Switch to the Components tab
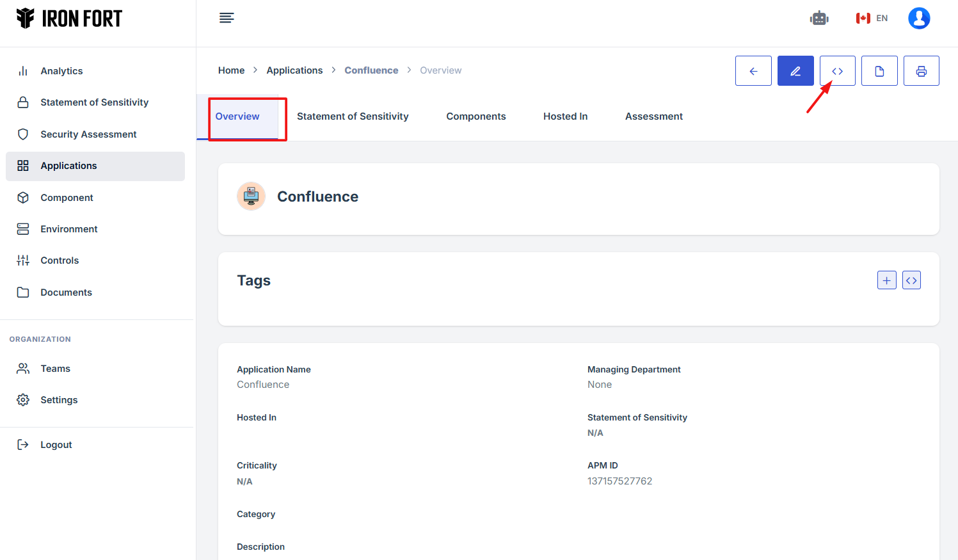 475,116
